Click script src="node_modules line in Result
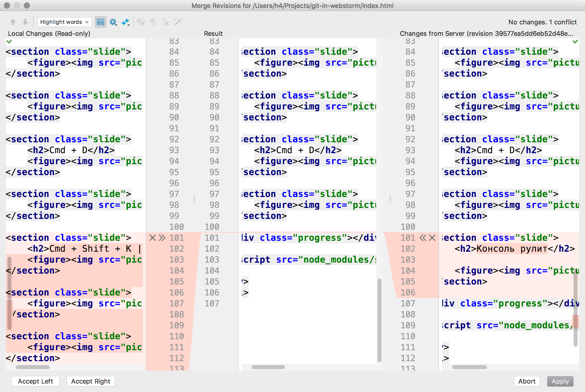 click(x=309, y=259)
